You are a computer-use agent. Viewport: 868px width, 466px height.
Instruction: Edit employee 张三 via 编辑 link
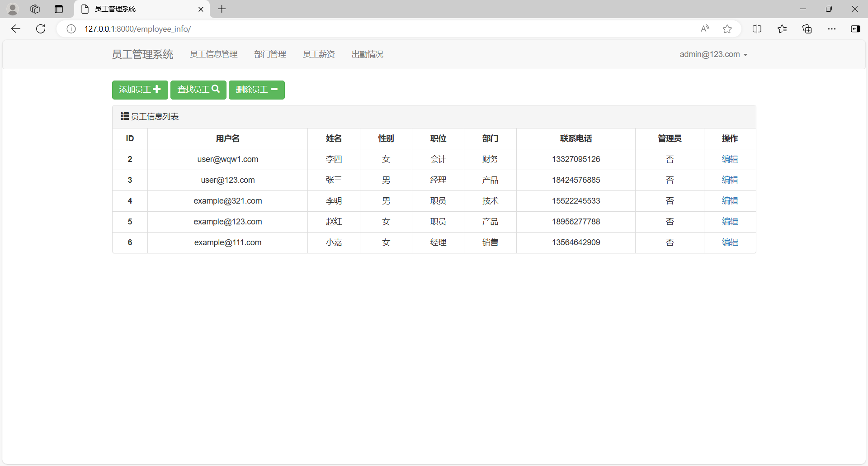pyautogui.click(x=730, y=180)
